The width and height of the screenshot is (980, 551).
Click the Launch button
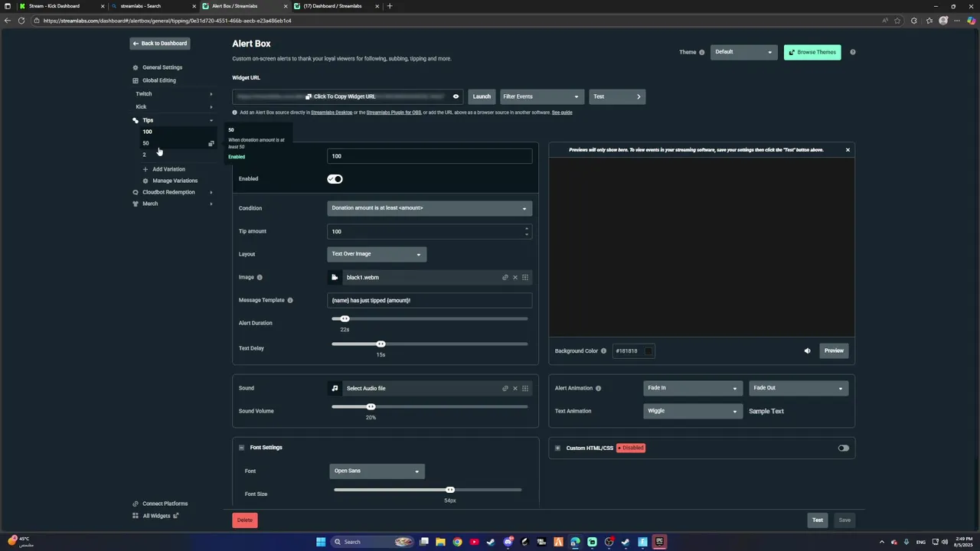pos(482,96)
